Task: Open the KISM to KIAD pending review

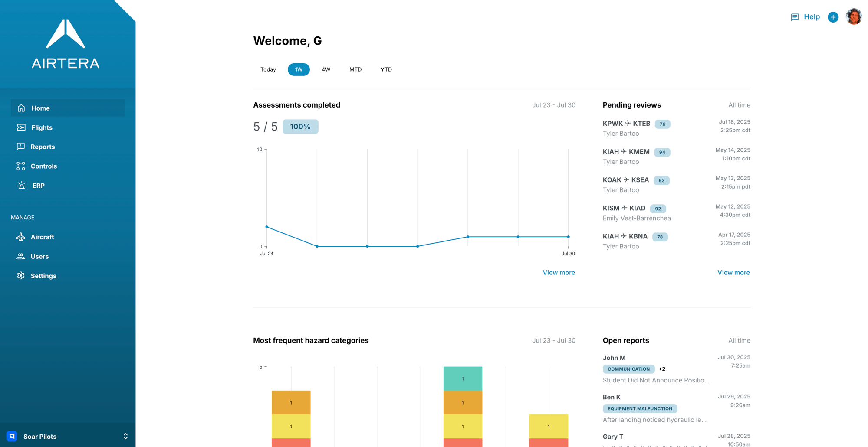Action: pos(676,212)
